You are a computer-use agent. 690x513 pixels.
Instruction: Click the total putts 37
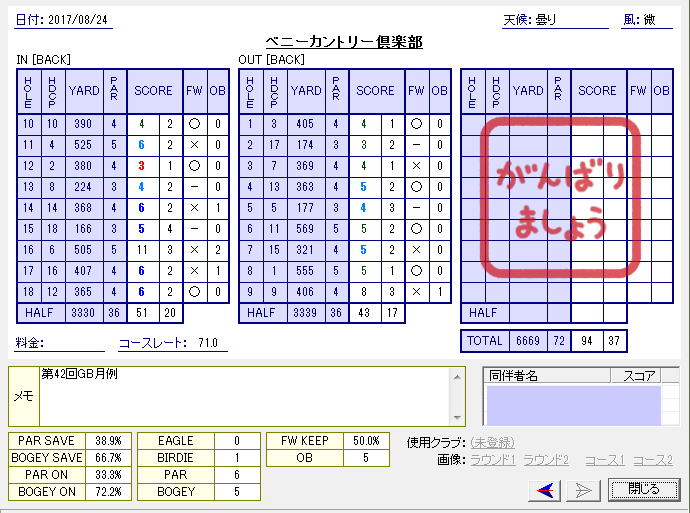point(614,341)
